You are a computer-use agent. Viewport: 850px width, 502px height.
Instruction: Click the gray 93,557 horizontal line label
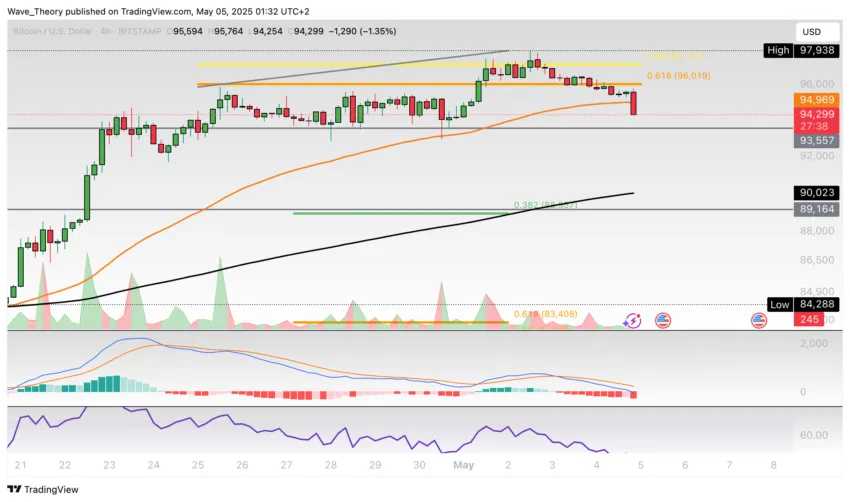point(816,140)
